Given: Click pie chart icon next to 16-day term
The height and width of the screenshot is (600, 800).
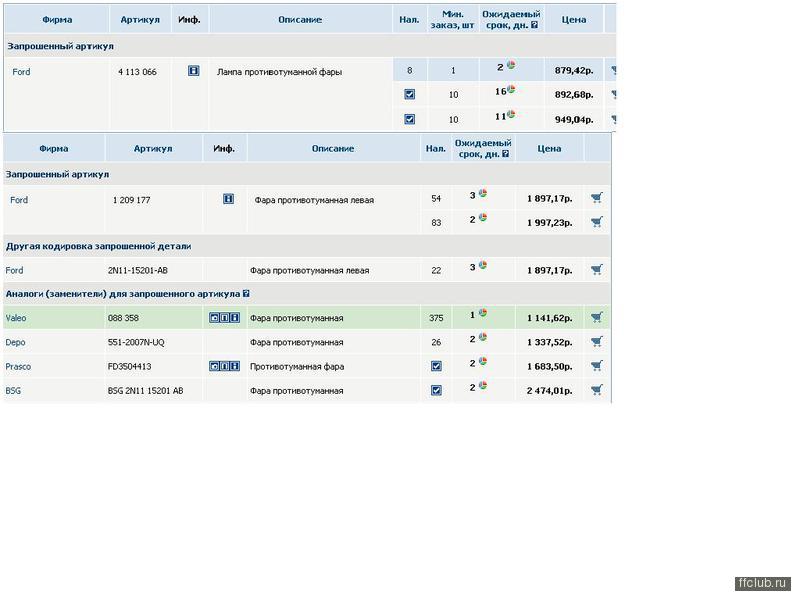Looking at the screenshot, I should tap(511, 89).
